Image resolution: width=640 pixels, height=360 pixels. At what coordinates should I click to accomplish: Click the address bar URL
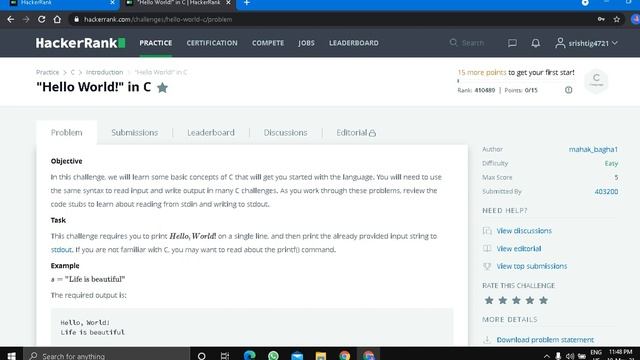pyautogui.click(x=158, y=19)
